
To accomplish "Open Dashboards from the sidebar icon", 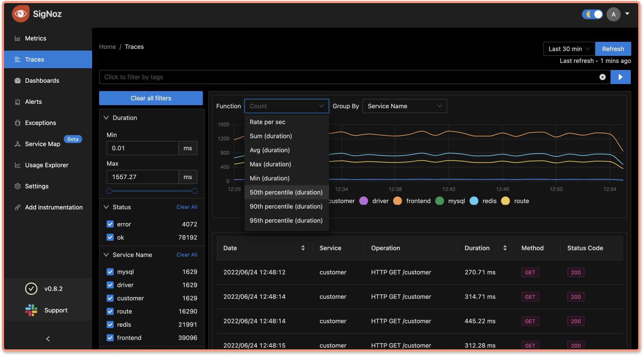I will pyautogui.click(x=18, y=81).
